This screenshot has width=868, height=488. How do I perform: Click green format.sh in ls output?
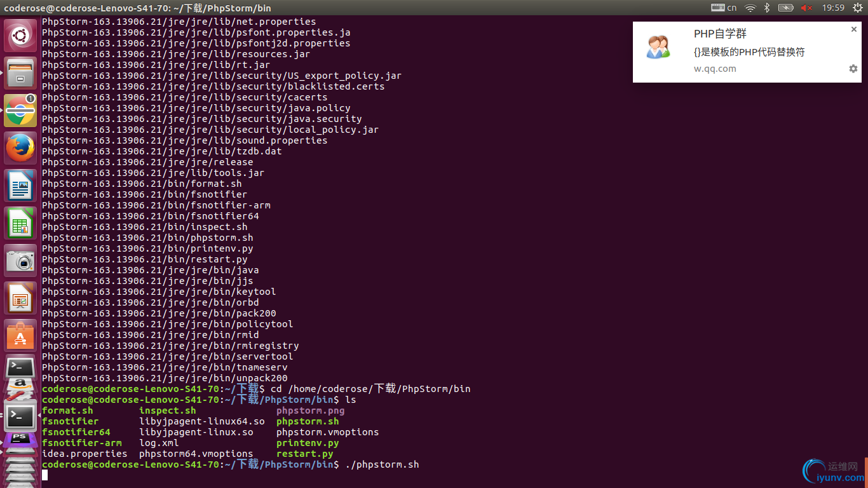(67, 410)
